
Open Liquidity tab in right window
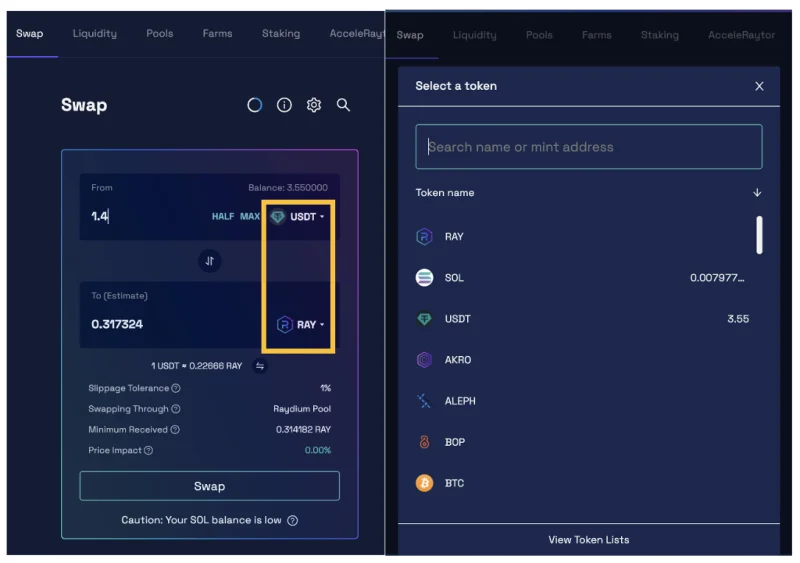(x=474, y=35)
